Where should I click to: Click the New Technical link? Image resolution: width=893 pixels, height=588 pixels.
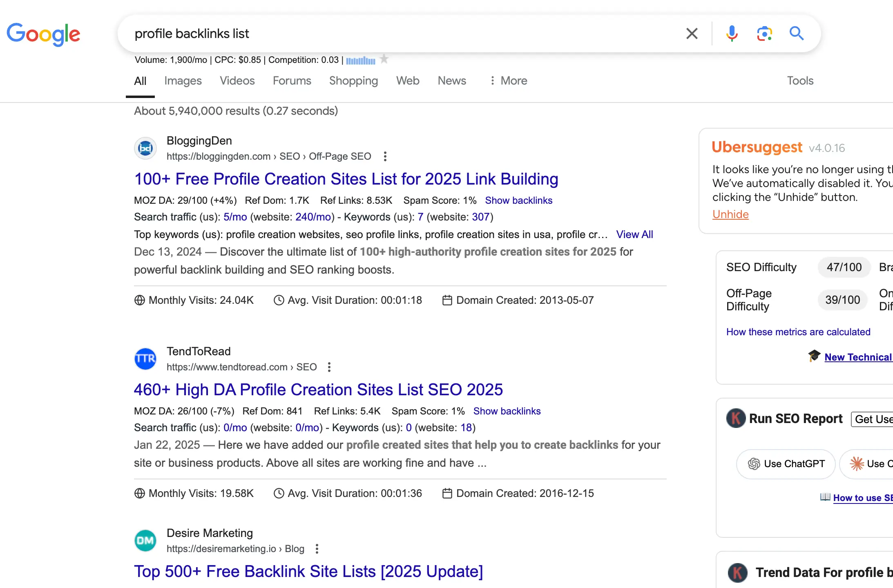click(x=858, y=357)
